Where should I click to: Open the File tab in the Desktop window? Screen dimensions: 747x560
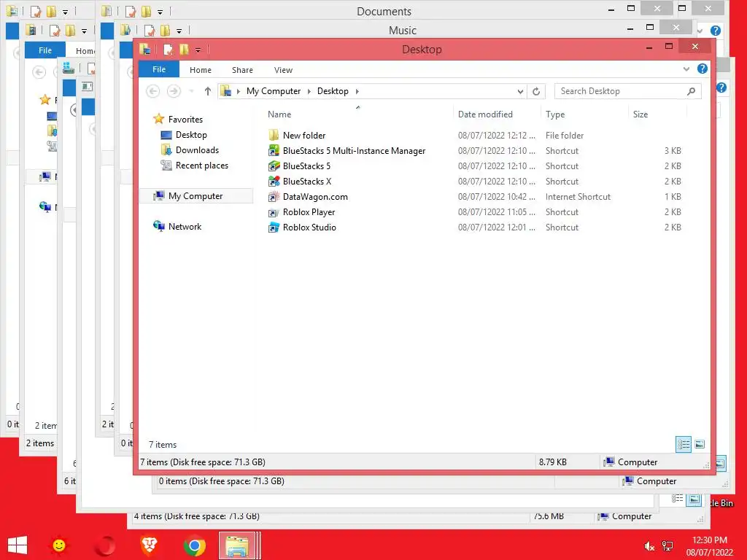[159, 69]
